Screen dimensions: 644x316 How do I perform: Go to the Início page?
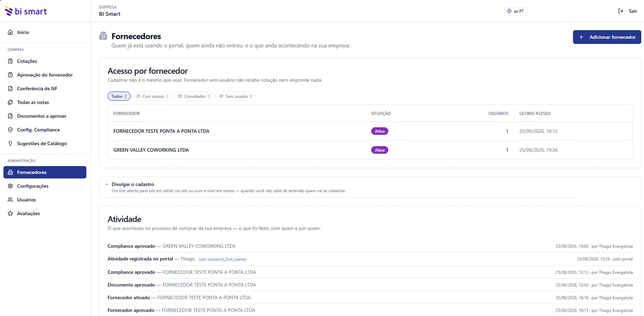pyautogui.click(x=45, y=32)
